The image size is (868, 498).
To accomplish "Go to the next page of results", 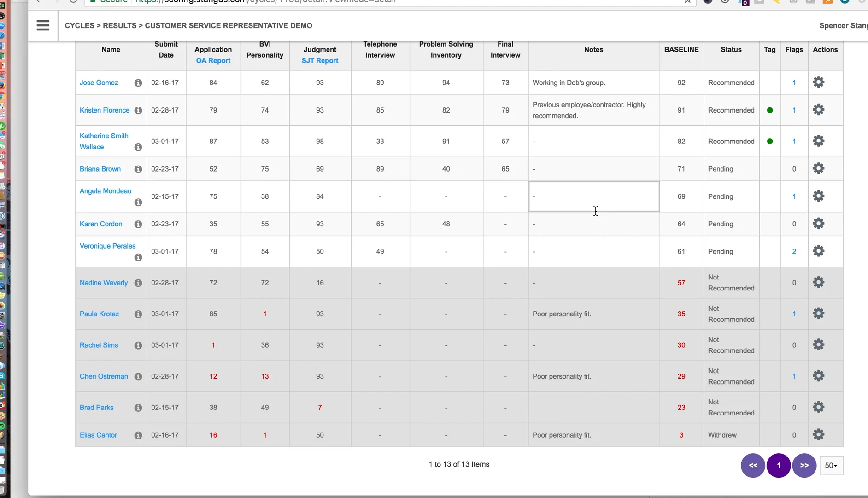I will (x=804, y=466).
